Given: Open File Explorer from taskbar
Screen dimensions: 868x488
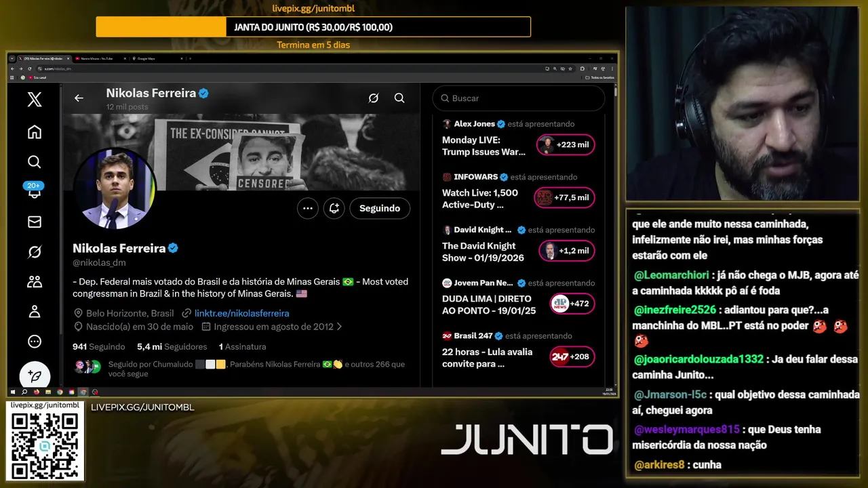Looking at the screenshot, I should pyautogui.click(x=48, y=392).
